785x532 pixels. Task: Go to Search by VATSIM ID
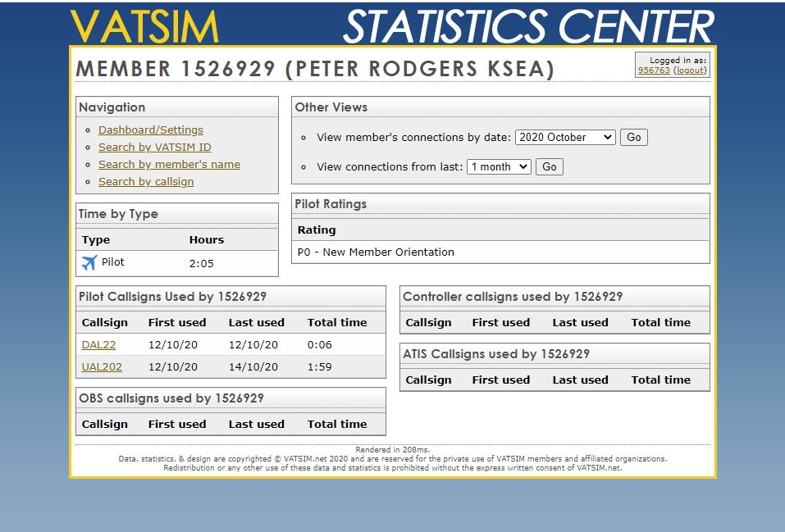click(x=154, y=147)
